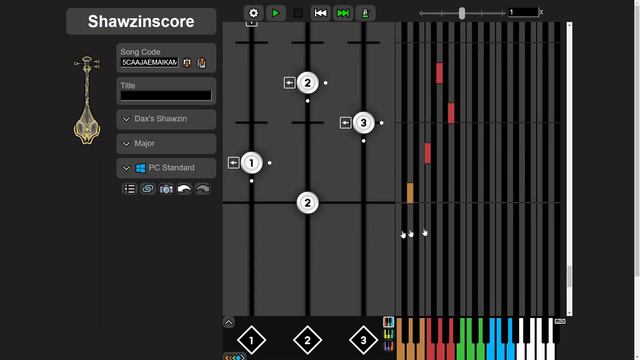Toggle the metronome icon

coord(365,13)
